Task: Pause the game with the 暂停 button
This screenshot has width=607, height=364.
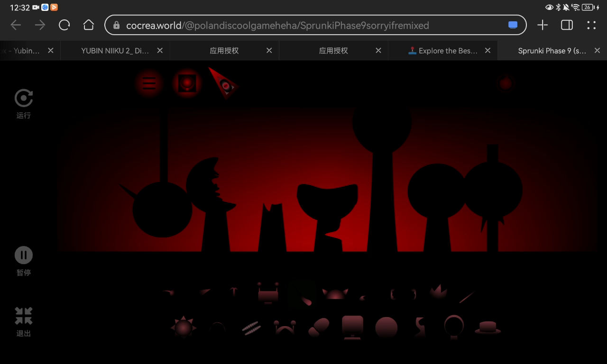Action: pos(24,255)
